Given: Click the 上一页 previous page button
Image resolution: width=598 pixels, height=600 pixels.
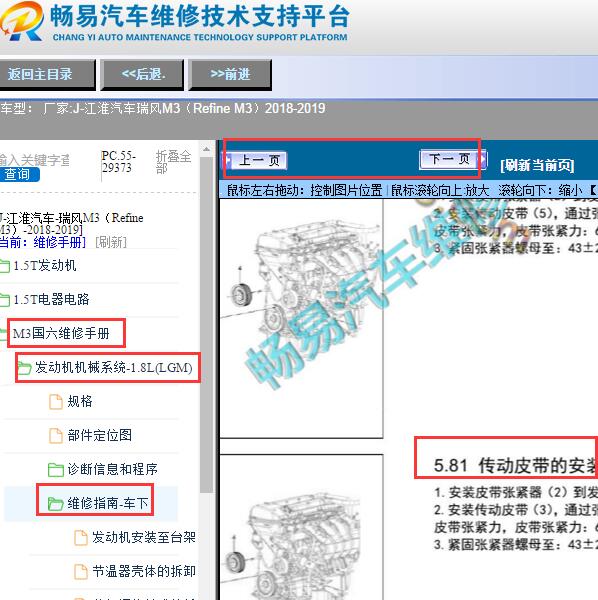Looking at the screenshot, I should click(255, 160).
